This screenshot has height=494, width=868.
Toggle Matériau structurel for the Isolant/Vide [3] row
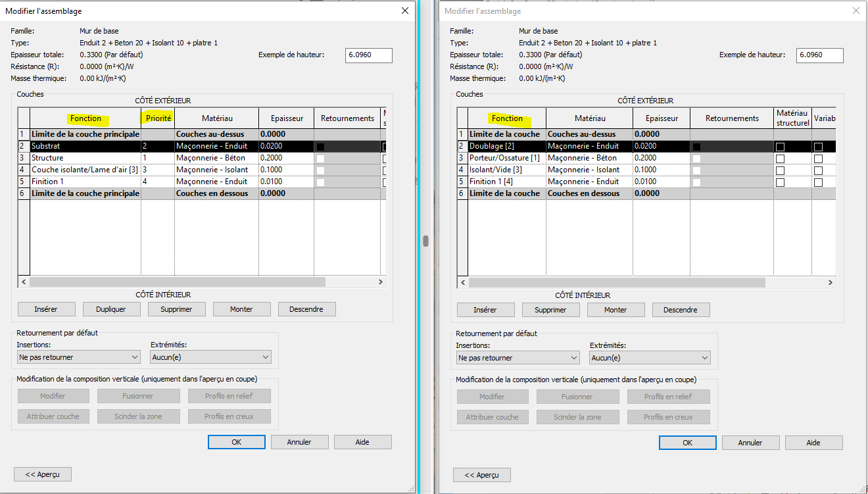tap(780, 170)
